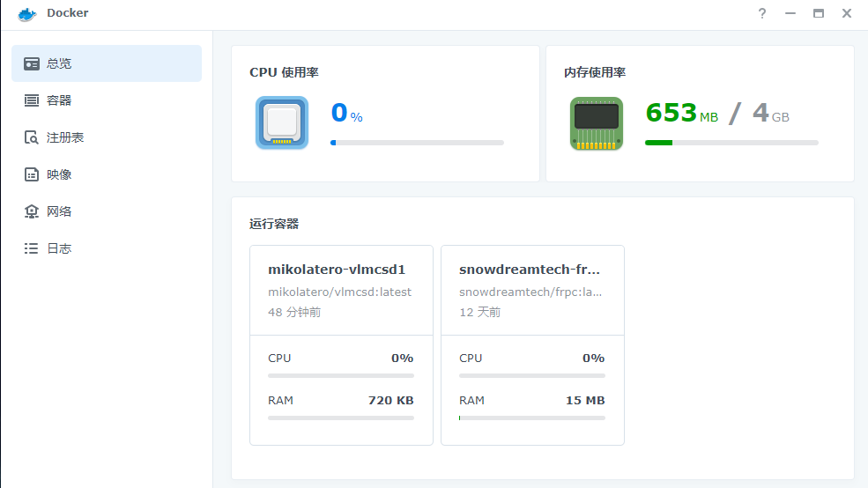
Task: Click the memory usage progress bar
Action: pyautogui.click(x=731, y=142)
